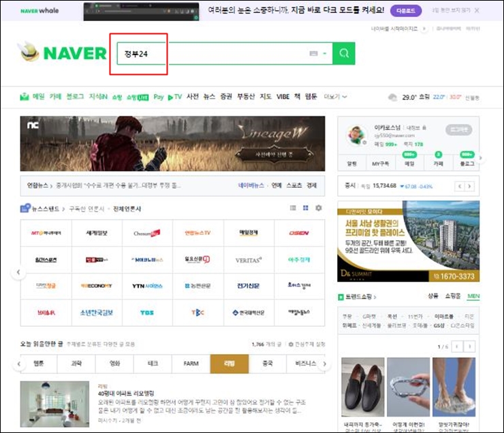Go to previous newsstand page arrow
The image size is (504, 433).
[x=18, y=272]
